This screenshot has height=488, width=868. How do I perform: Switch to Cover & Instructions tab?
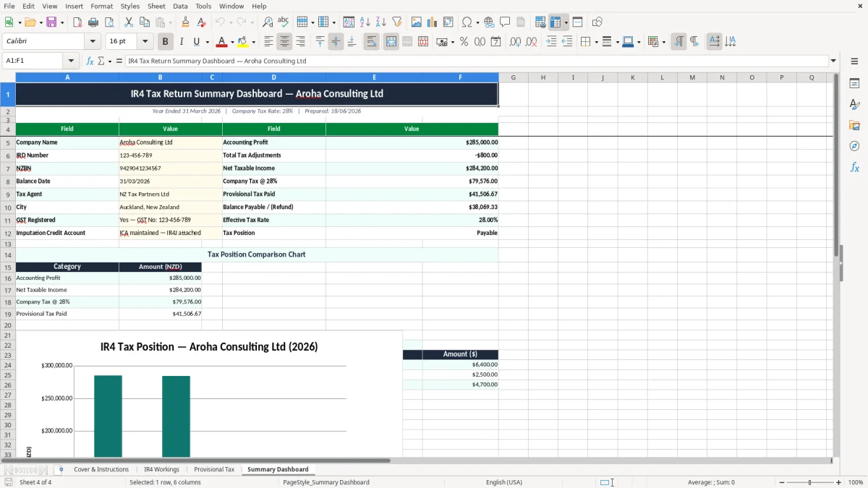[101, 469]
